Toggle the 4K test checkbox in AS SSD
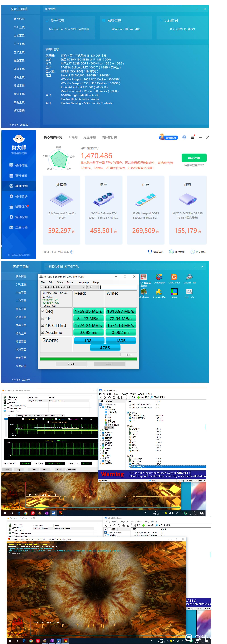 [x=43, y=318]
